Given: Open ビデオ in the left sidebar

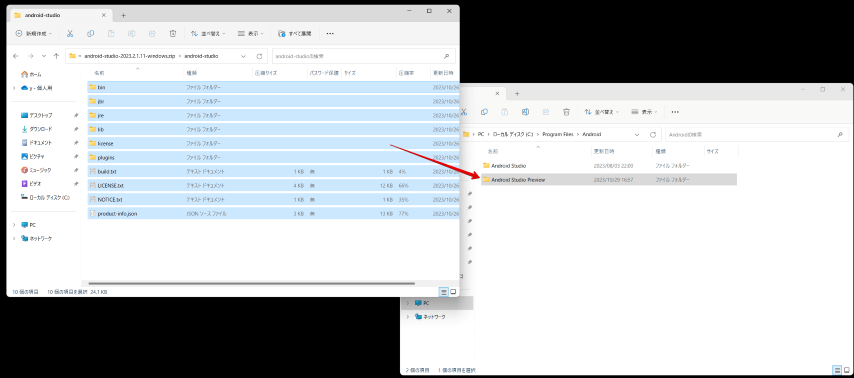Looking at the screenshot, I should tap(32, 184).
